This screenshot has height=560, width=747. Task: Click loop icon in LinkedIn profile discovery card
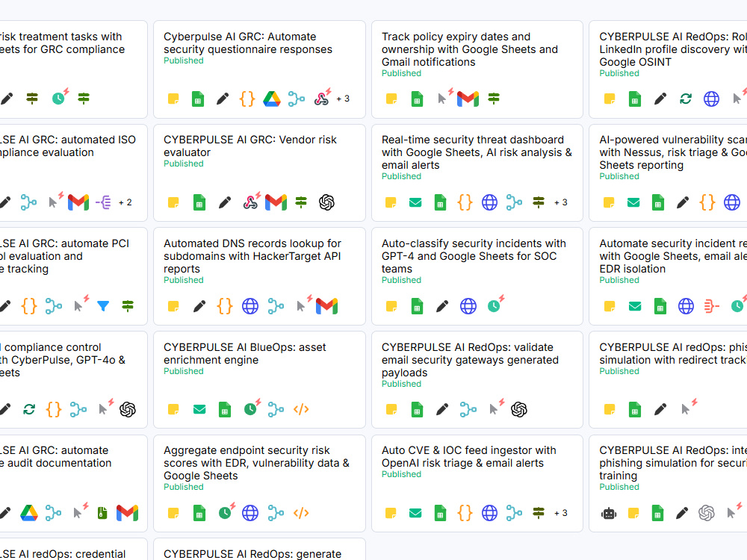pos(686,99)
